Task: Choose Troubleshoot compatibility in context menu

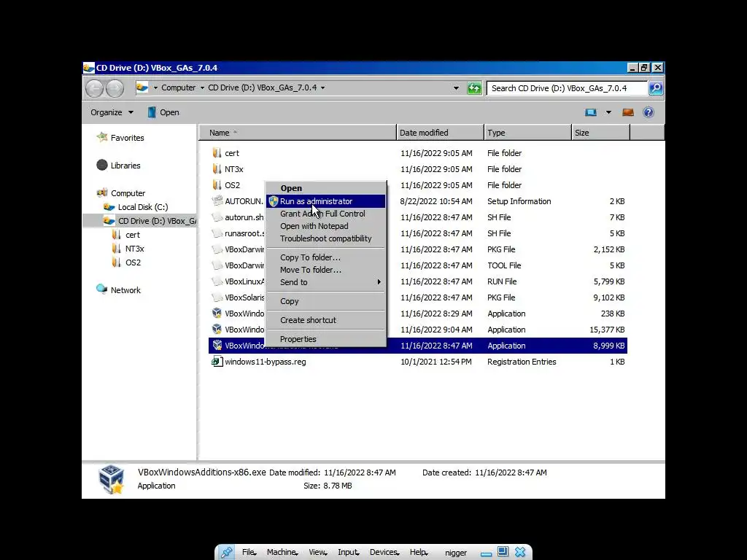Action: pos(326,238)
